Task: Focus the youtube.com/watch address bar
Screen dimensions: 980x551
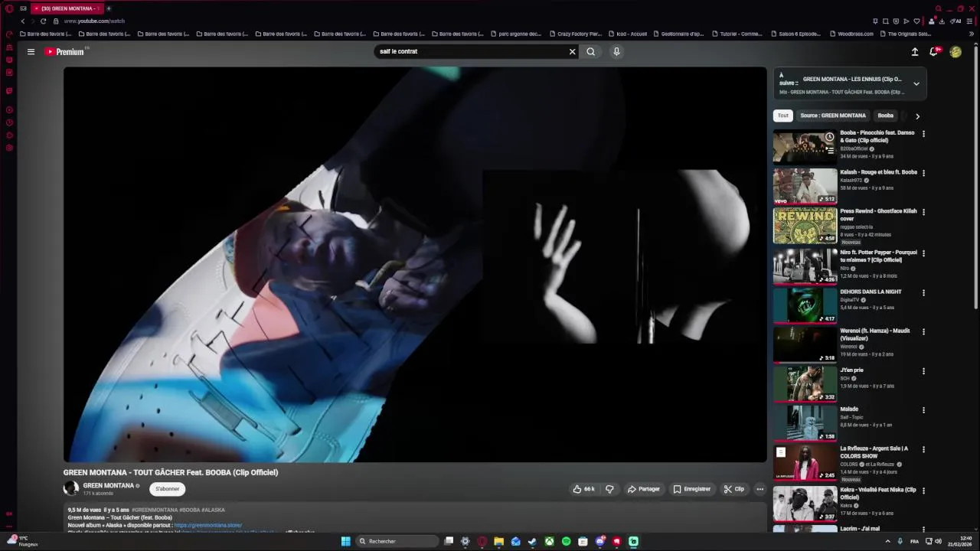Action: 94,21
